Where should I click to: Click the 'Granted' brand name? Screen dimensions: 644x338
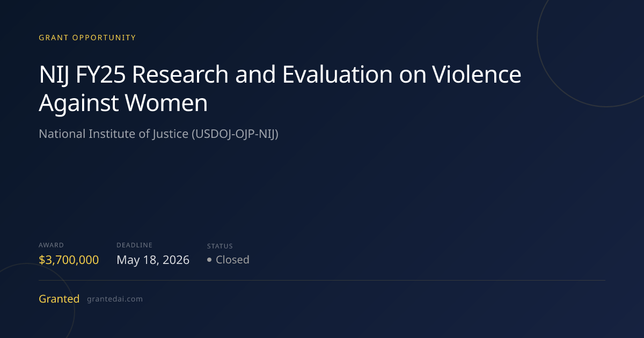(x=59, y=299)
